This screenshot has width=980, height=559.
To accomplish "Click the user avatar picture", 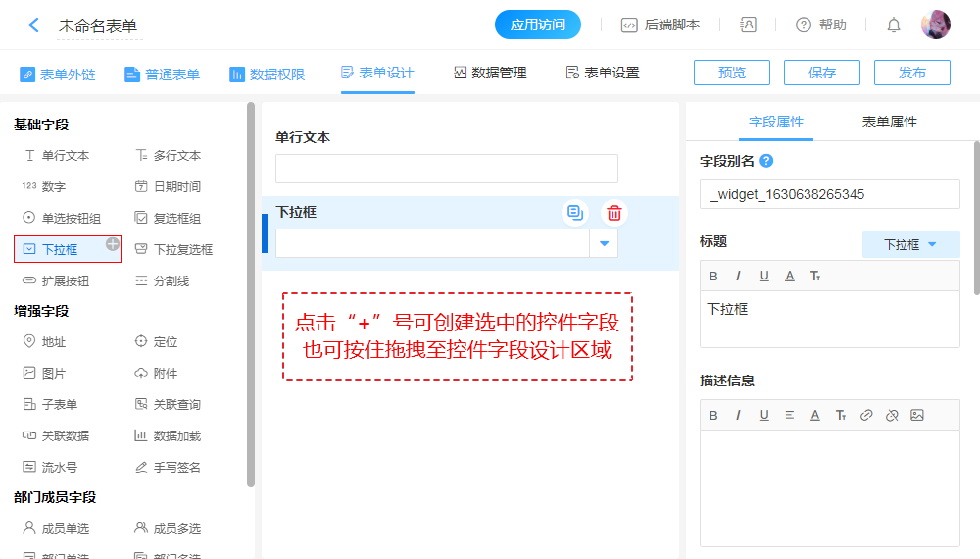I will (935, 25).
